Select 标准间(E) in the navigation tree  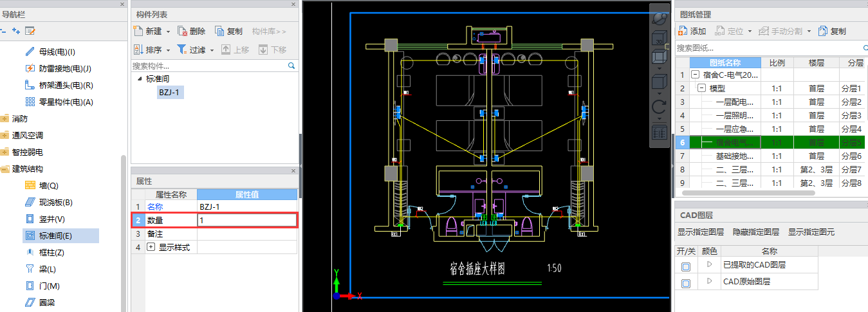point(61,235)
